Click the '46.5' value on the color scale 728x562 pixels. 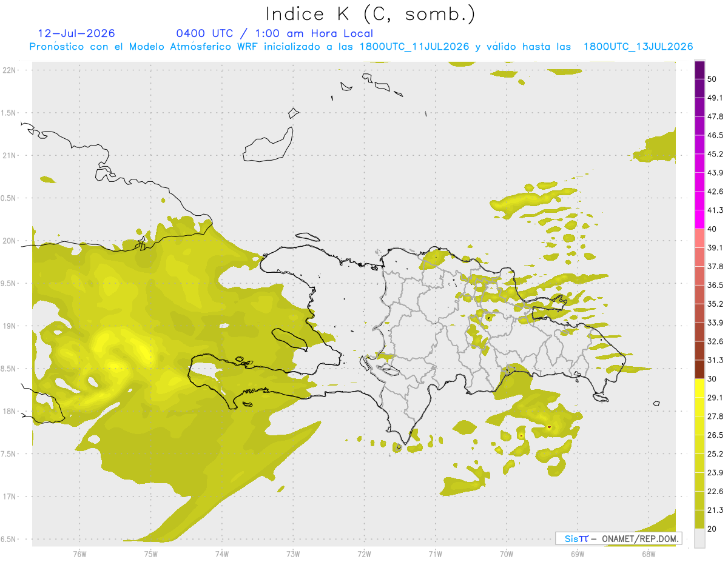coord(715,136)
